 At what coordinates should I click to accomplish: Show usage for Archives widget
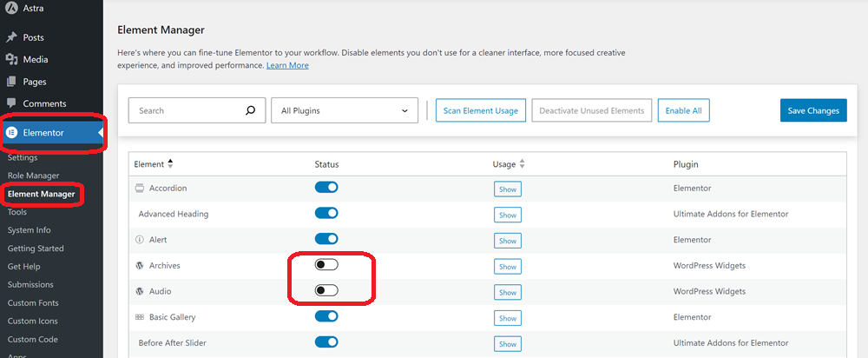[508, 267]
